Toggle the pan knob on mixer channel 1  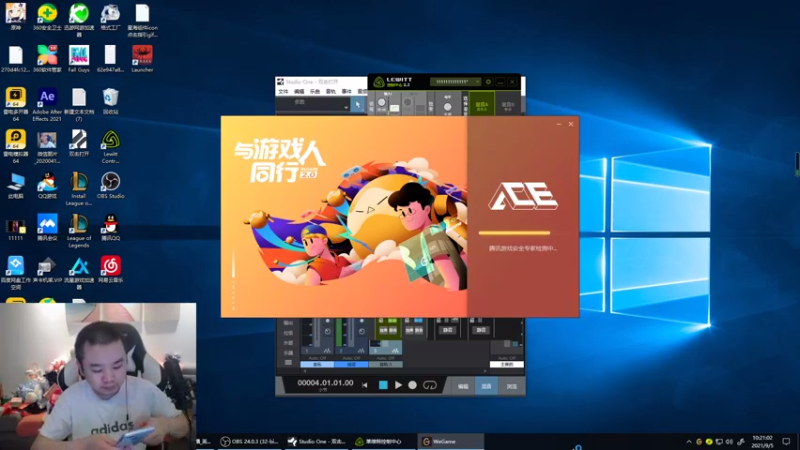[x=328, y=332]
